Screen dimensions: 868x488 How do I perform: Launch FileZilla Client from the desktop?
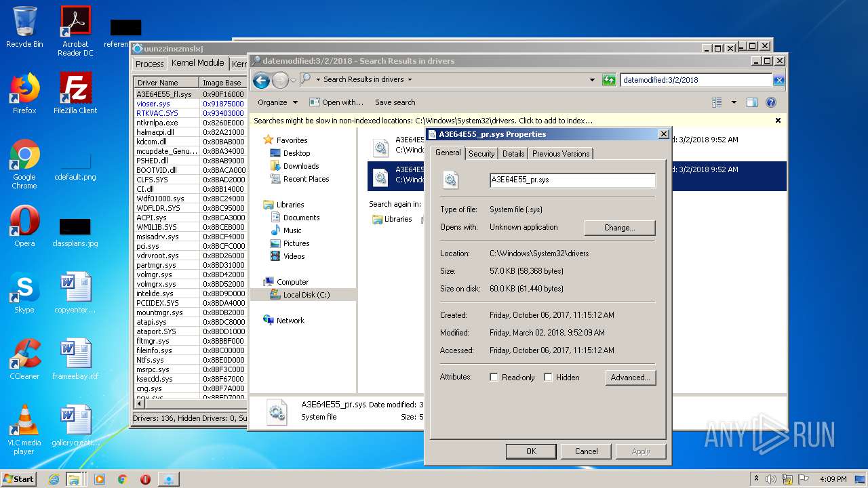(75, 94)
